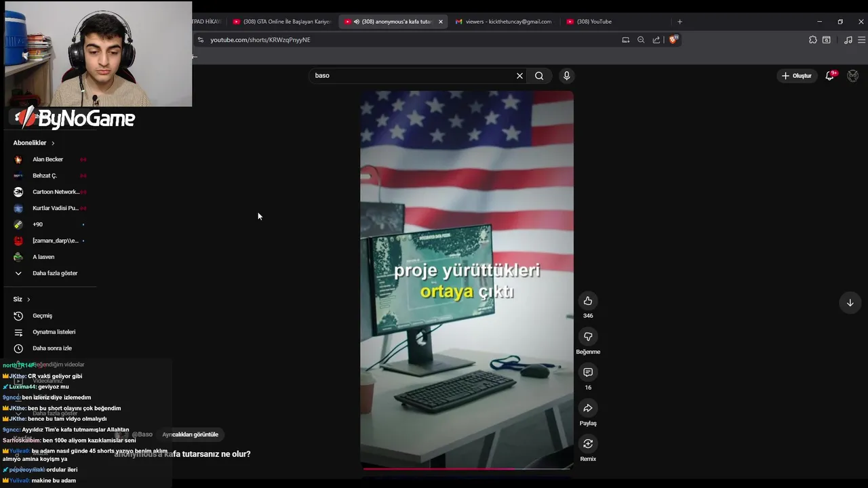Go to the next short with down arrow
868x488 pixels.
[x=850, y=303]
